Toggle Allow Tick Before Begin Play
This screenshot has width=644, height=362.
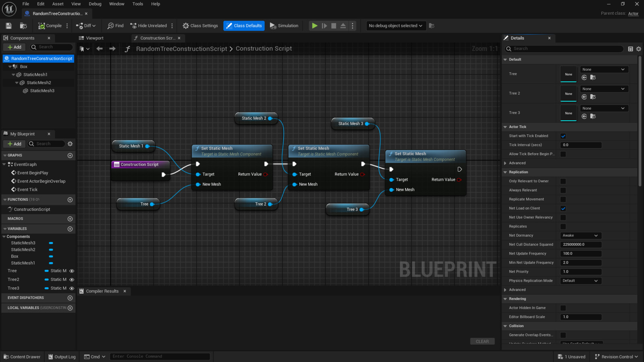(x=563, y=154)
